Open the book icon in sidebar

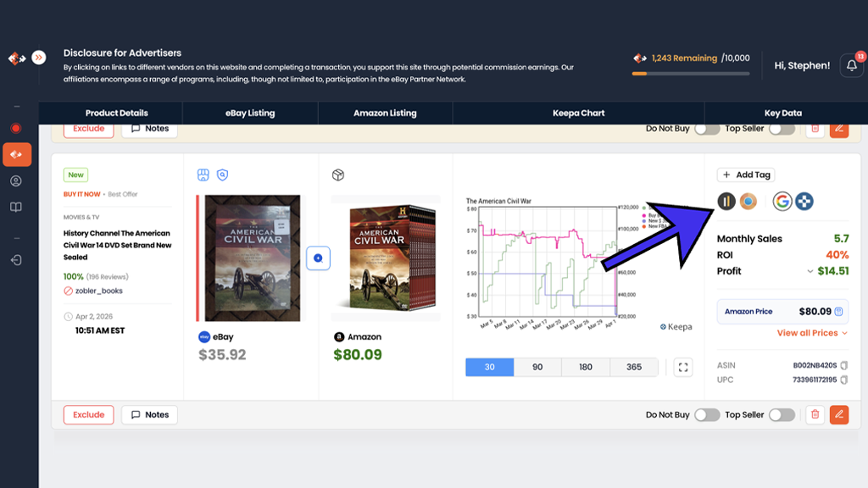point(16,208)
